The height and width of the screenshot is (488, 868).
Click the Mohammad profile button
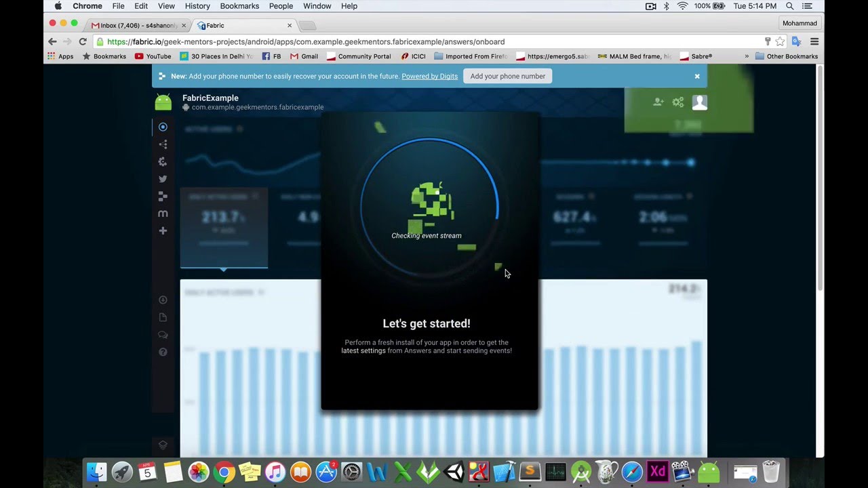coord(800,23)
